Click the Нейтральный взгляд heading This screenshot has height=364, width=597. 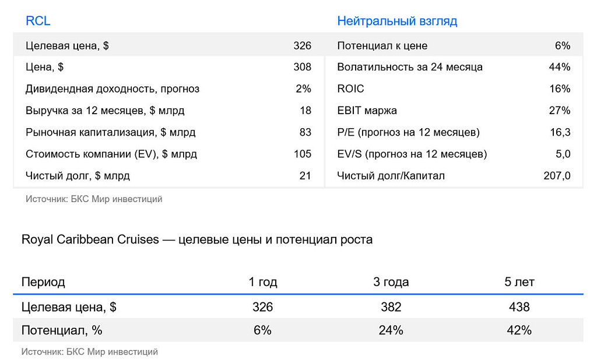click(x=397, y=20)
